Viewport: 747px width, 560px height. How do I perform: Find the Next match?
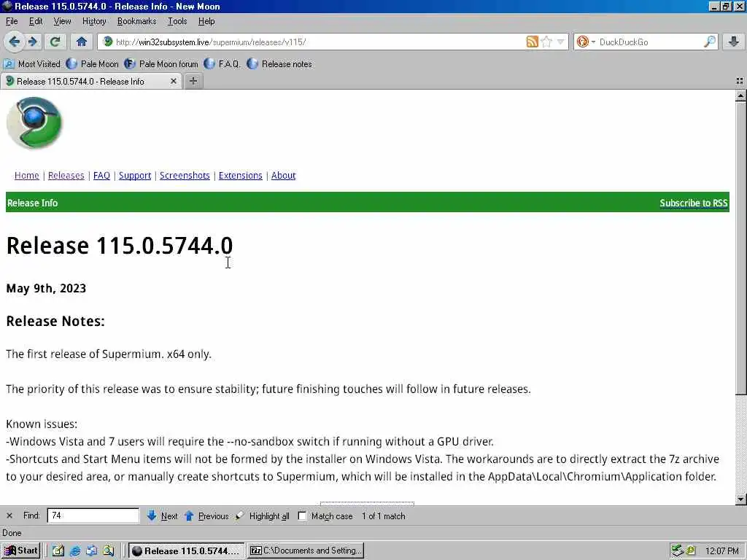pos(162,516)
